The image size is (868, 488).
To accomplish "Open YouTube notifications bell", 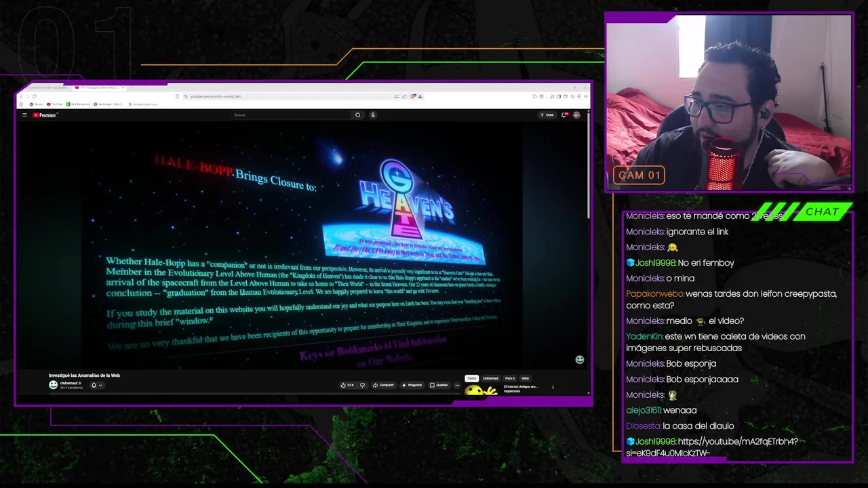I will click(x=564, y=115).
